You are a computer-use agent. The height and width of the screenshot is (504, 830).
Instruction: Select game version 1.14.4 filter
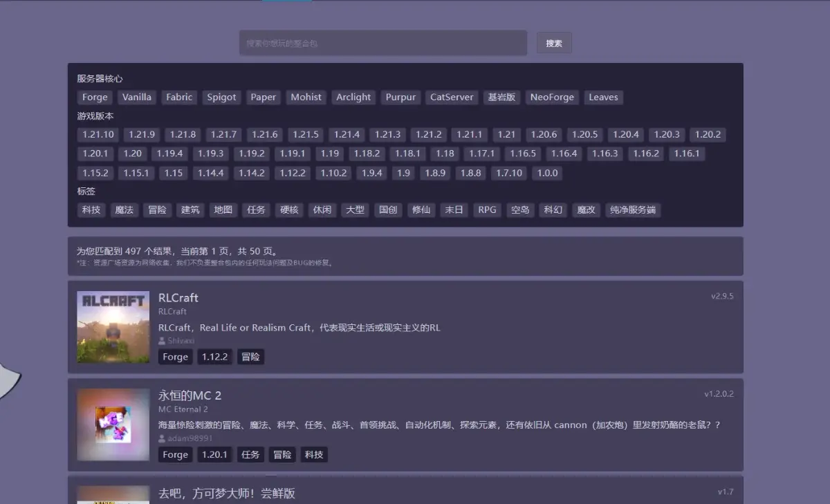(210, 173)
